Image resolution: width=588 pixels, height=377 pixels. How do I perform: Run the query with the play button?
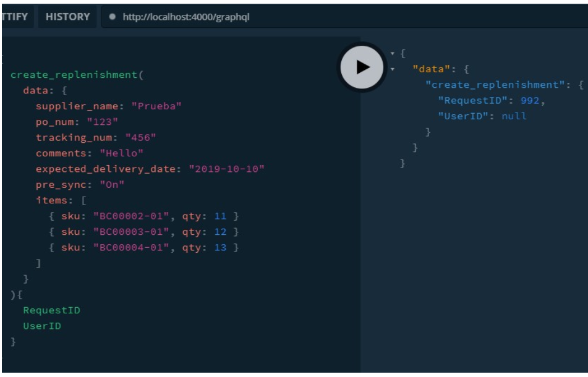[x=362, y=67]
